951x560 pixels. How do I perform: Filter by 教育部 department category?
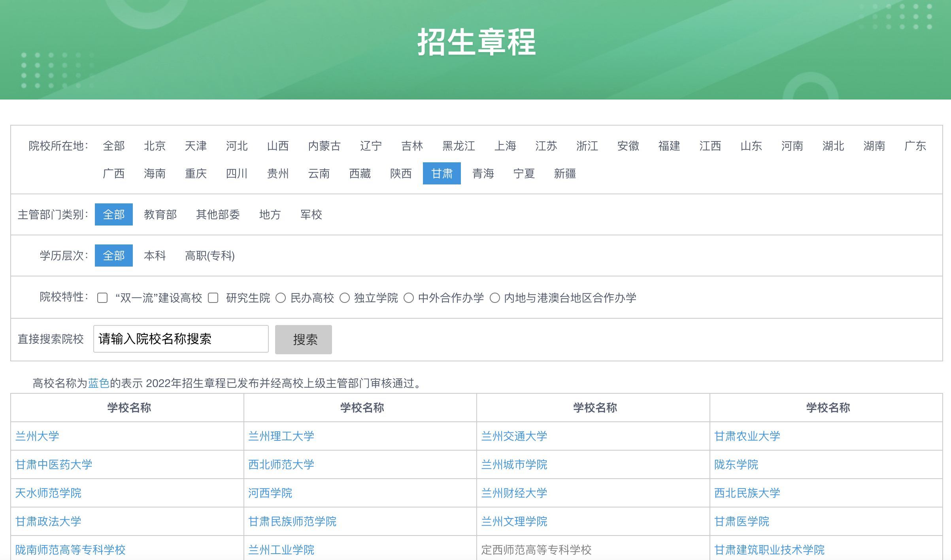(x=160, y=214)
